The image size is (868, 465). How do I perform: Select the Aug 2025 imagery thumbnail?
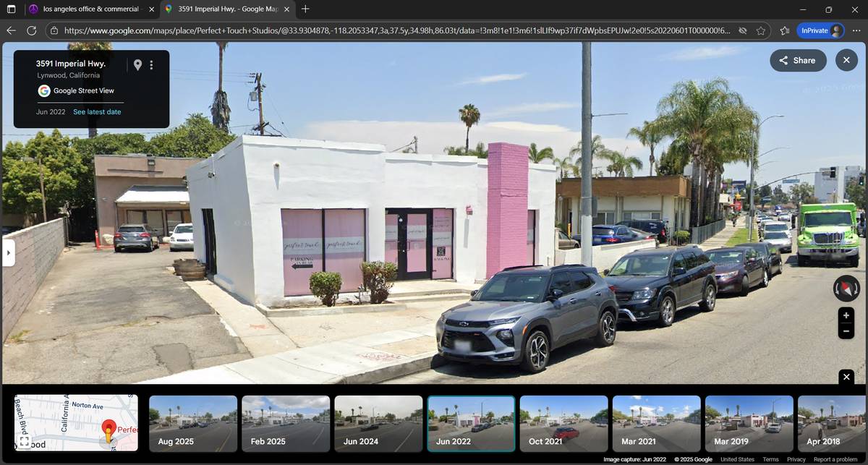click(x=193, y=423)
